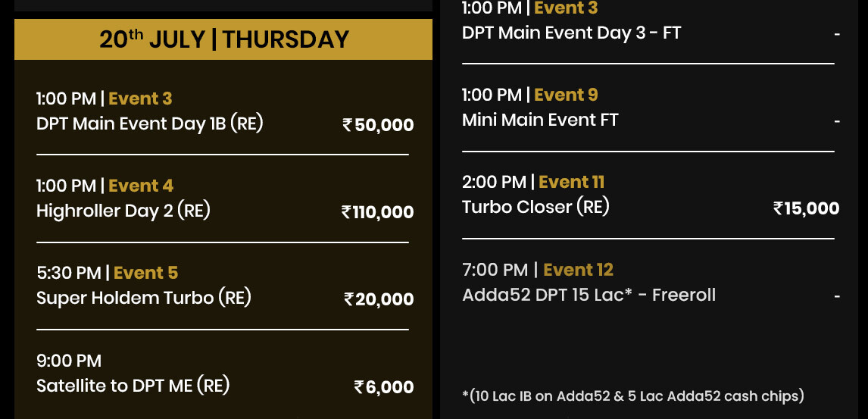This screenshot has height=419, width=868.
Task: Open Event 5 at 5:30 PM
Action: 145,272
